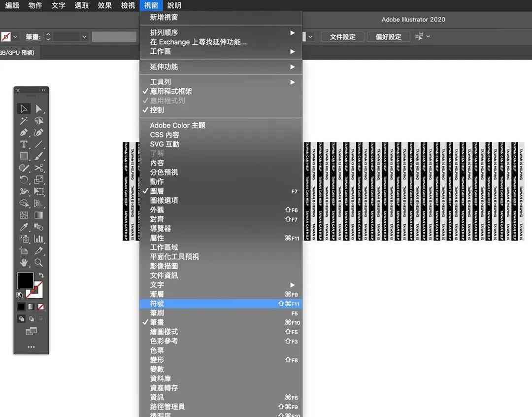Select the Zoom tool
Viewport: 532px width, 417px height.
[x=39, y=263]
